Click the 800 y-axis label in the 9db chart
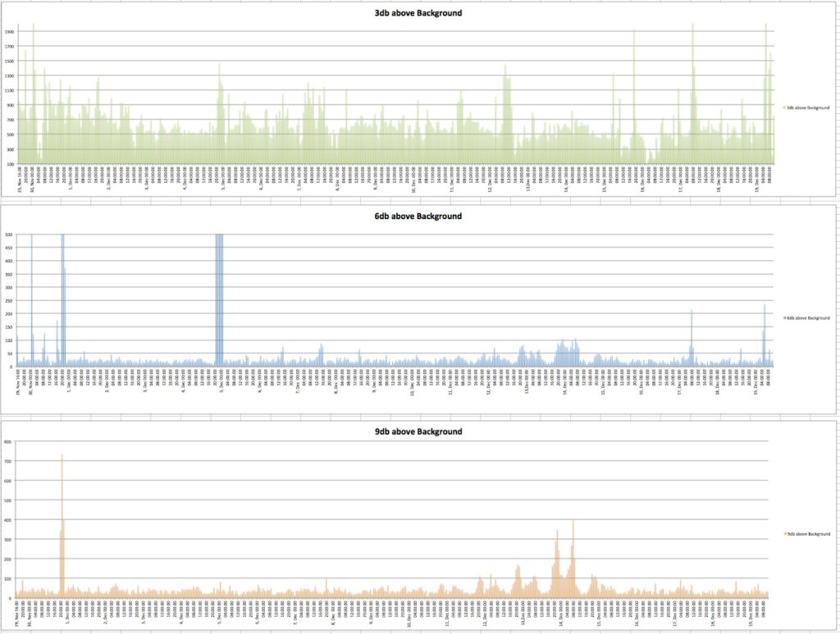Screen dimensions: 840x634 click(x=8, y=442)
